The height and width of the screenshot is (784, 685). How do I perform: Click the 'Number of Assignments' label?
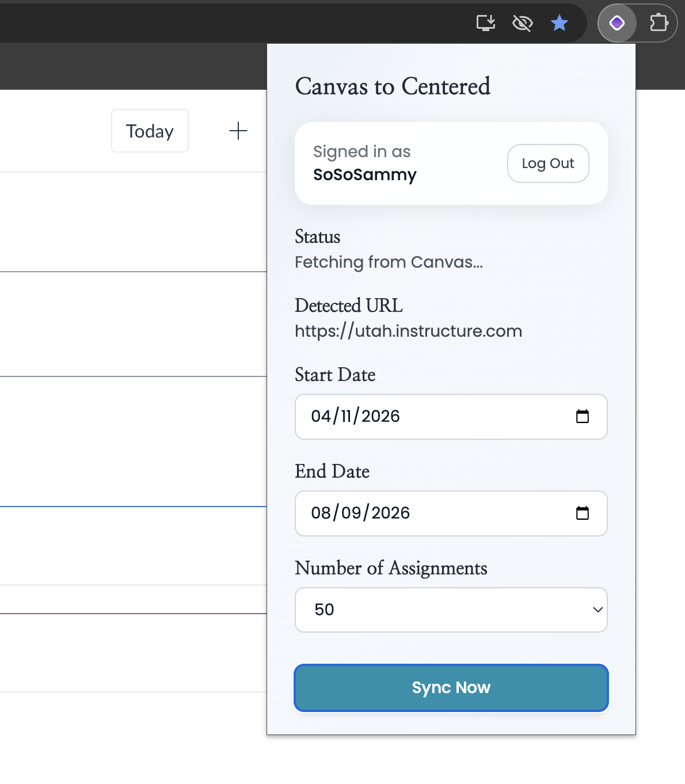coord(391,568)
